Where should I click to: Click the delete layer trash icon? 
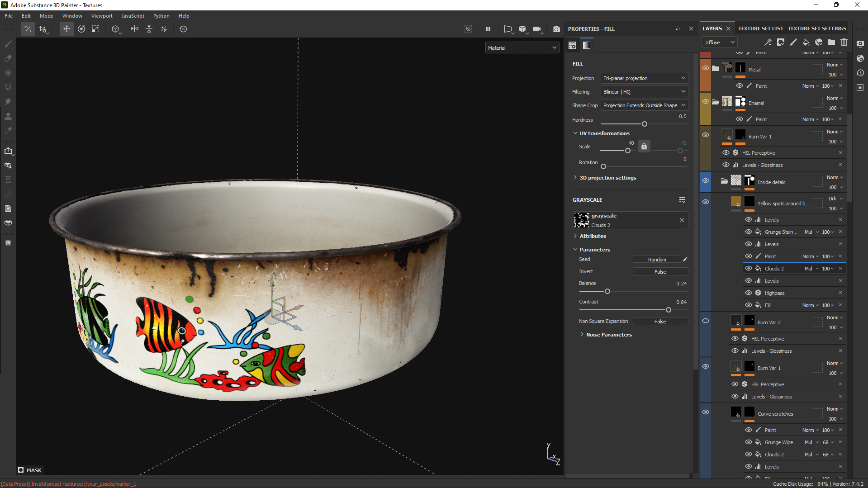[x=844, y=42]
